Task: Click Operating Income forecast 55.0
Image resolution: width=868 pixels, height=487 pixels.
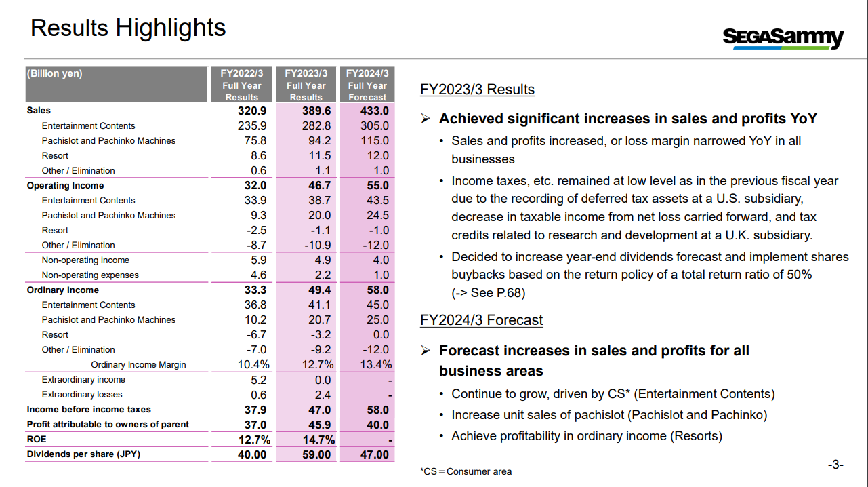Action: click(378, 185)
